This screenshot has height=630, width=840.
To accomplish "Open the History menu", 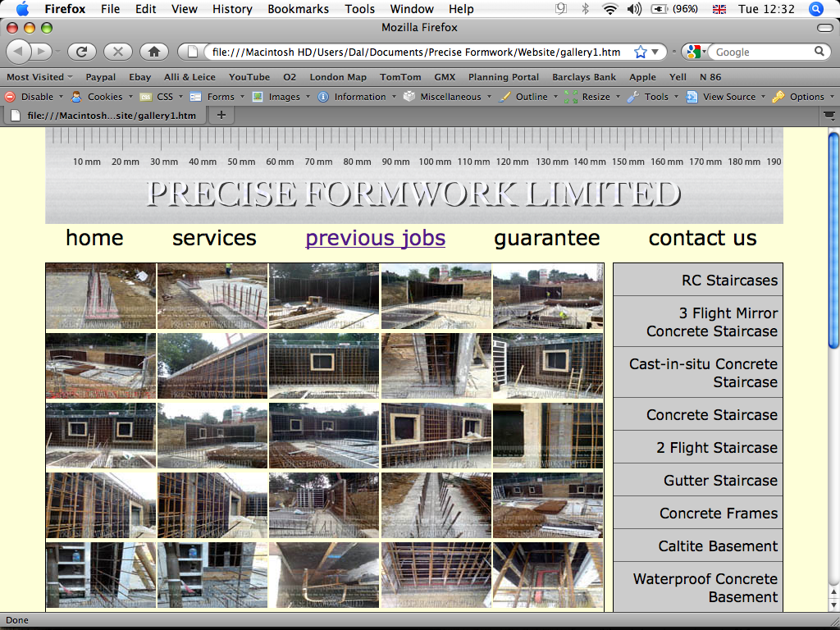I will pyautogui.click(x=232, y=9).
